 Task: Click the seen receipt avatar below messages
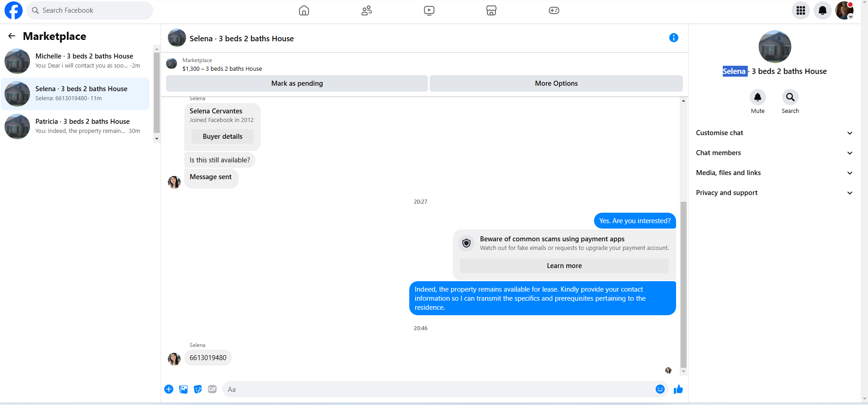[x=668, y=371]
